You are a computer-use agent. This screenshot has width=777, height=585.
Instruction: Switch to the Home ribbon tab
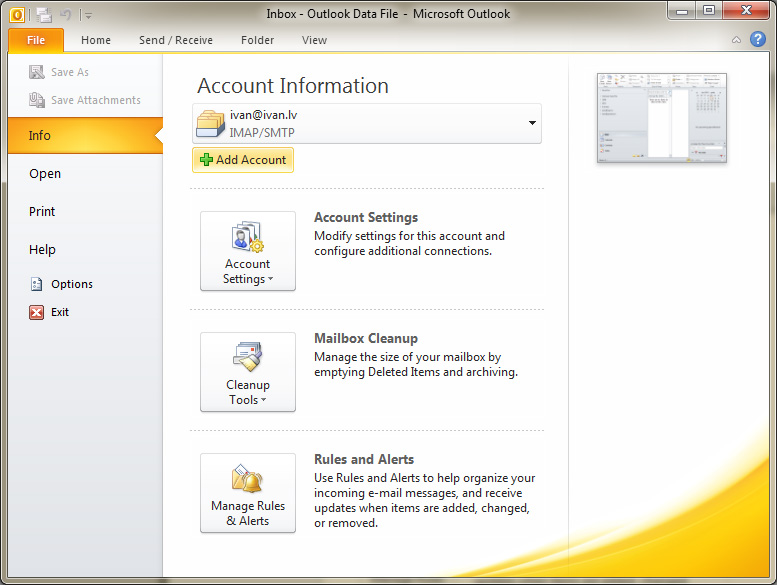pos(96,40)
